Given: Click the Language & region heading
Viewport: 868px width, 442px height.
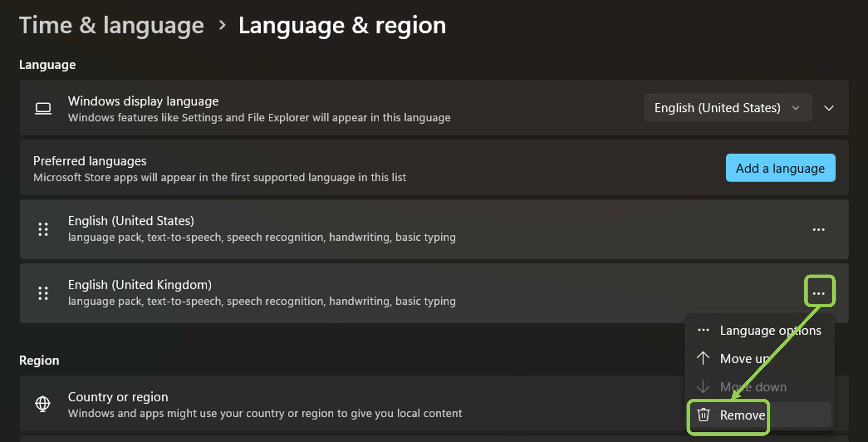Looking at the screenshot, I should (342, 25).
